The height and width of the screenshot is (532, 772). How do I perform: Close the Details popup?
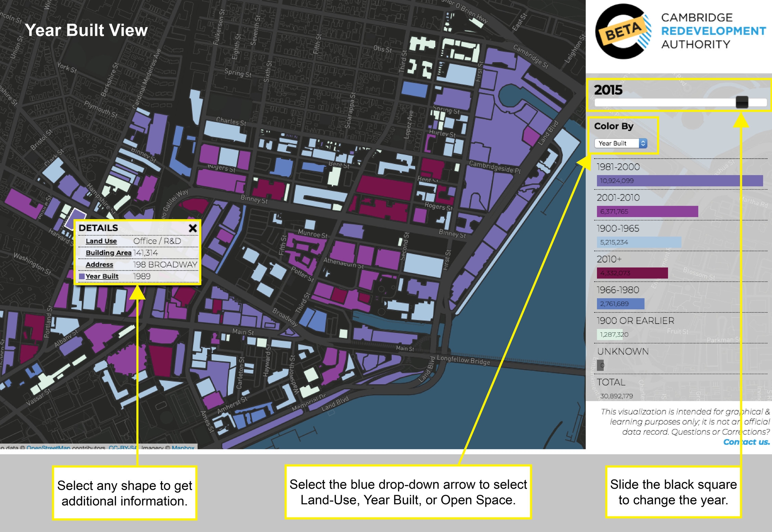(193, 228)
